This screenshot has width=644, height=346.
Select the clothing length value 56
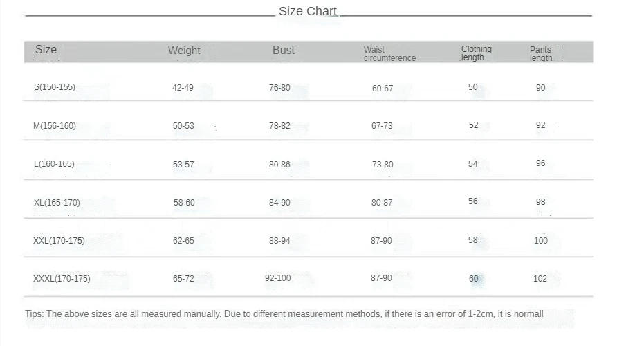click(472, 201)
